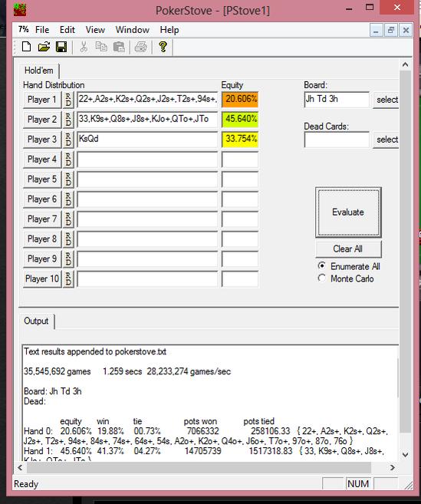Click the Player 1 hand distribution field
Viewport: 421px width, 504px height.
point(147,99)
